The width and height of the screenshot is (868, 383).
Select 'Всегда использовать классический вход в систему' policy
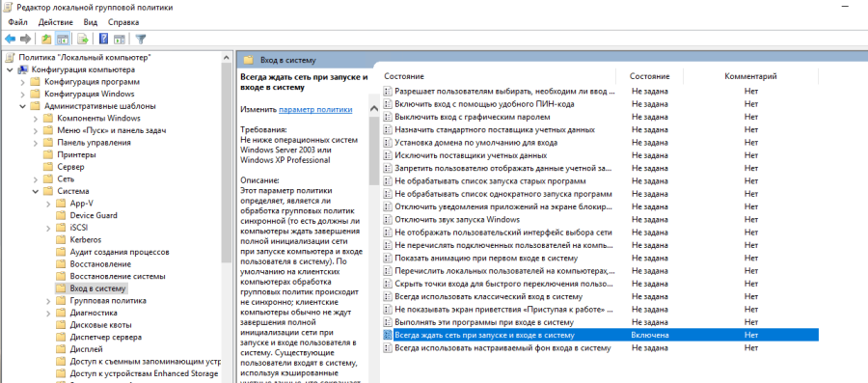(488, 297)
